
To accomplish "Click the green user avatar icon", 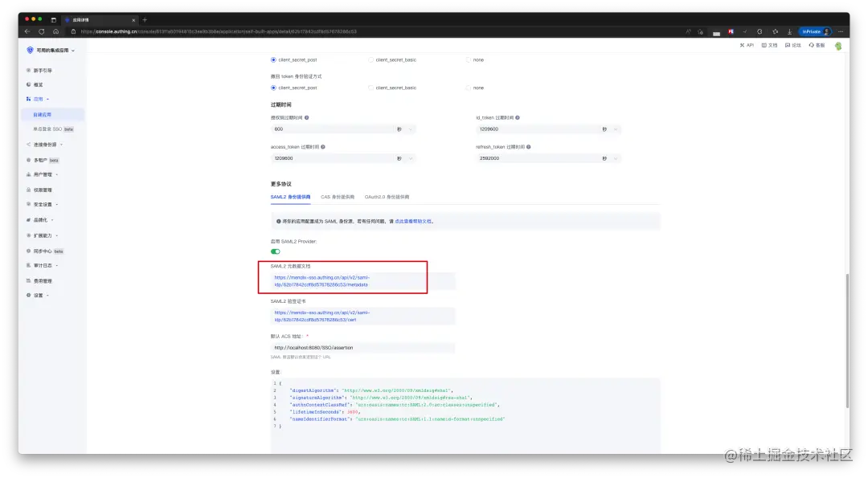I will pyautogui.click(x=838, y=46).
